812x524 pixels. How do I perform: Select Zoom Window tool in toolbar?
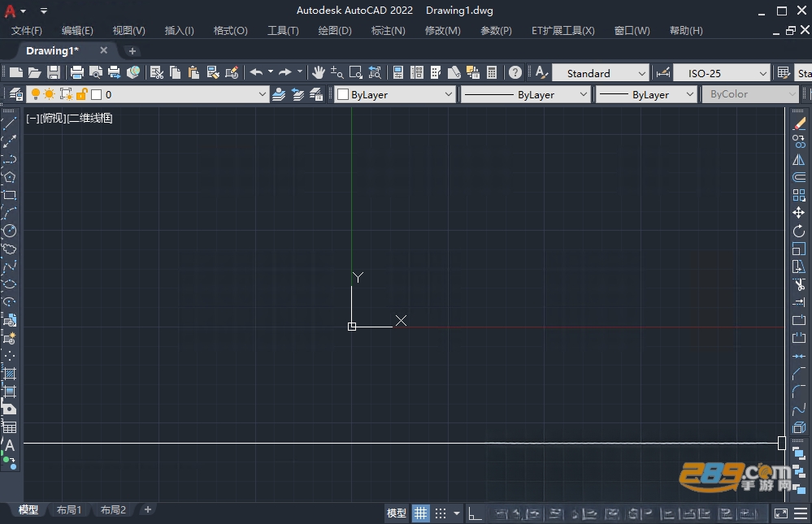click(356, 72)
